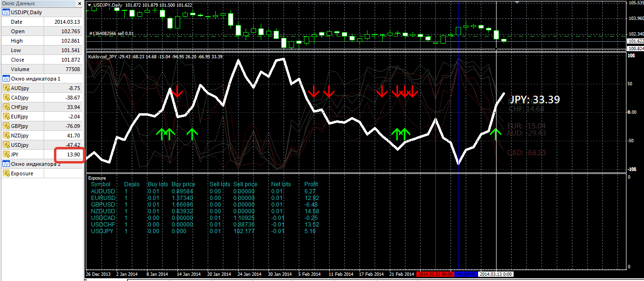Click the buy price 1.37340

182,198
